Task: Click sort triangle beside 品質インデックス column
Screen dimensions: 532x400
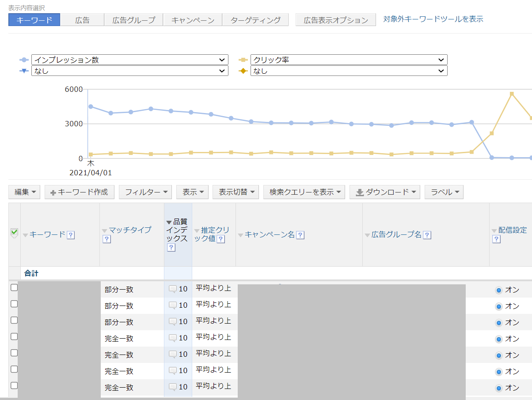Action: (x=169, y=222)
